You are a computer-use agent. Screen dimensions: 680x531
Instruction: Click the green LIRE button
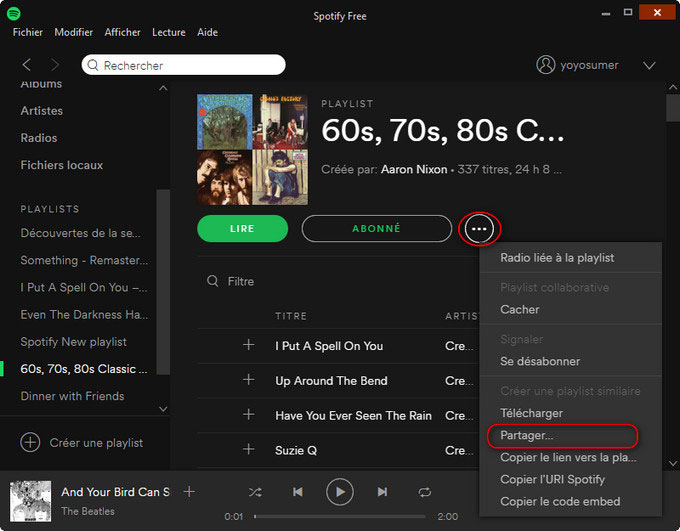tap(242, 229)
